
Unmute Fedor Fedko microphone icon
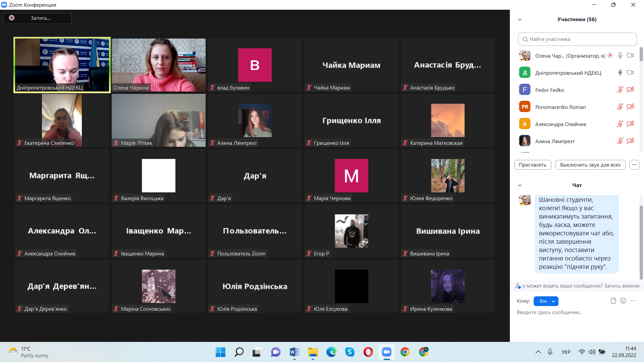(x=620, y=90)
